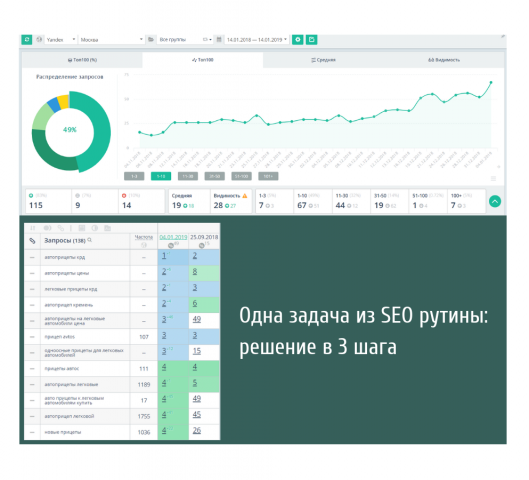
Task: Click the Средняя 19 stat card
Action: pyautogui.click(x=189, y=201)
